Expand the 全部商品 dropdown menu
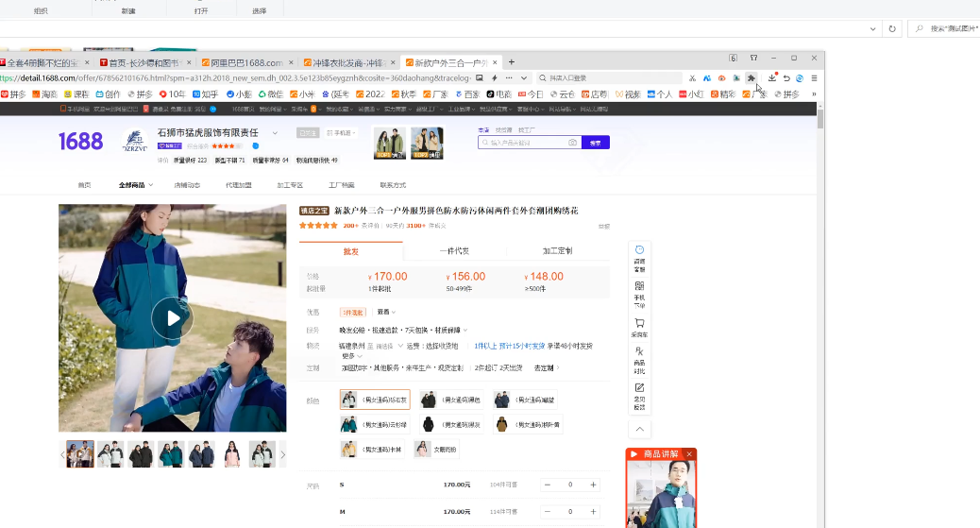The image size is (980, 528). (x=131, y=185)
